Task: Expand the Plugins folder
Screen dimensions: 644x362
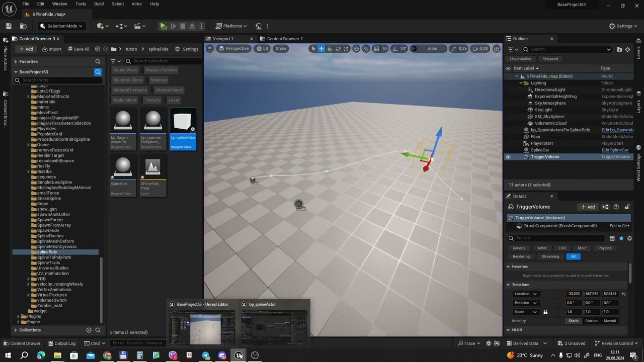Action: [x=18, y=316]
